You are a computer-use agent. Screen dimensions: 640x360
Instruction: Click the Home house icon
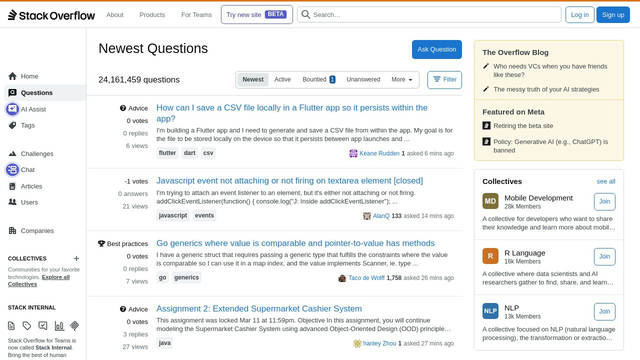pos(13,76)
